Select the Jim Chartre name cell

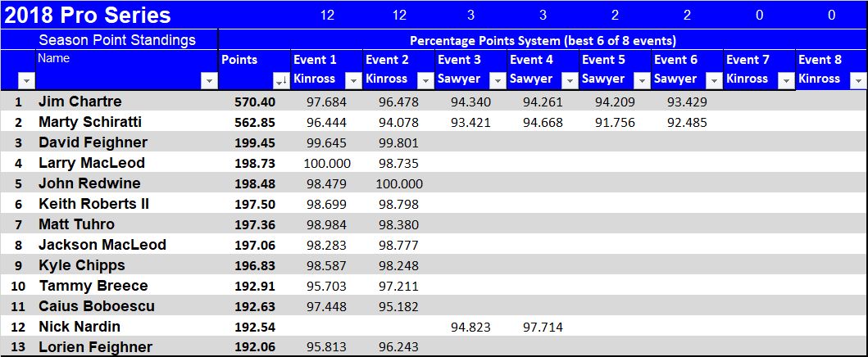[x=80, y=102]
